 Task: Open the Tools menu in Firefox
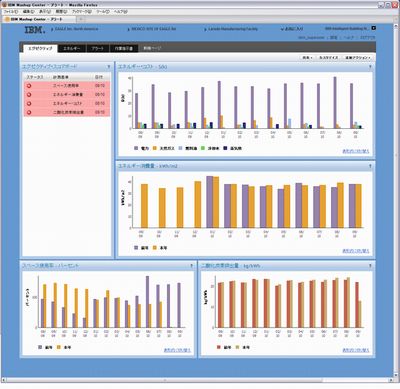[103, 11]
